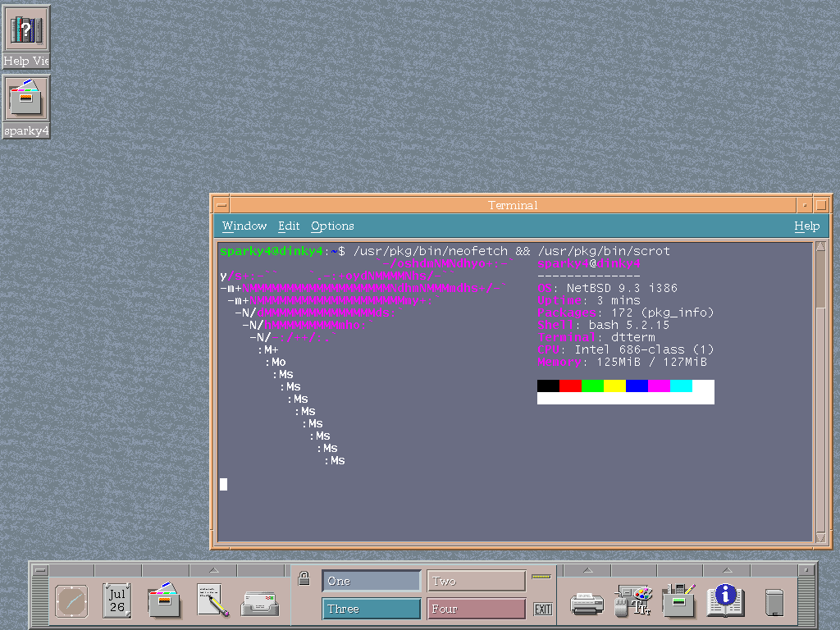Open the Printer icon on front panel
Viewport: 840px width, 630px height.
pos(587,603)
